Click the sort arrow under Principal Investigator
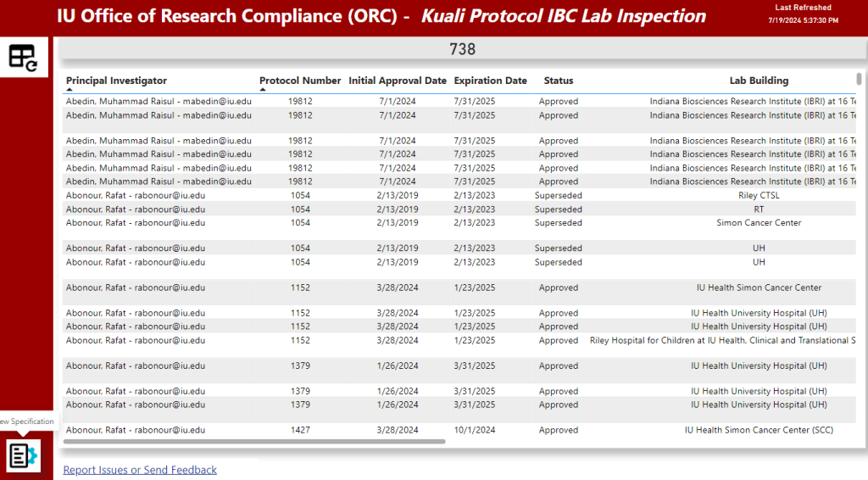The width and height of the screenshot is (868, 480). pyautogui.click(x=70, y=89)
